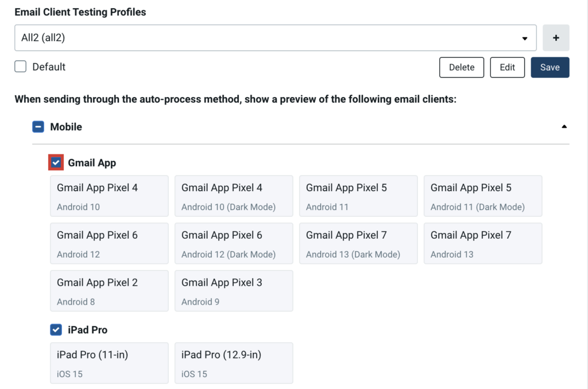The image size is (588, 389).
Task: Select the iPad Pro 12.9-inch iOS 15 card
Action: pos(234,363)
